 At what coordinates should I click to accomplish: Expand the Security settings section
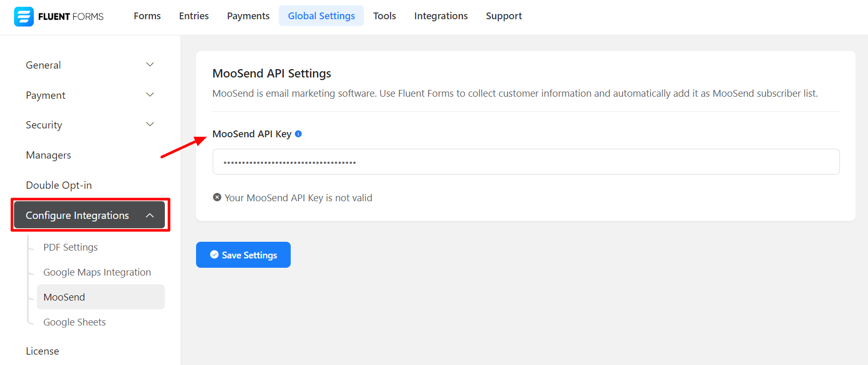click(x=89, y=125)
